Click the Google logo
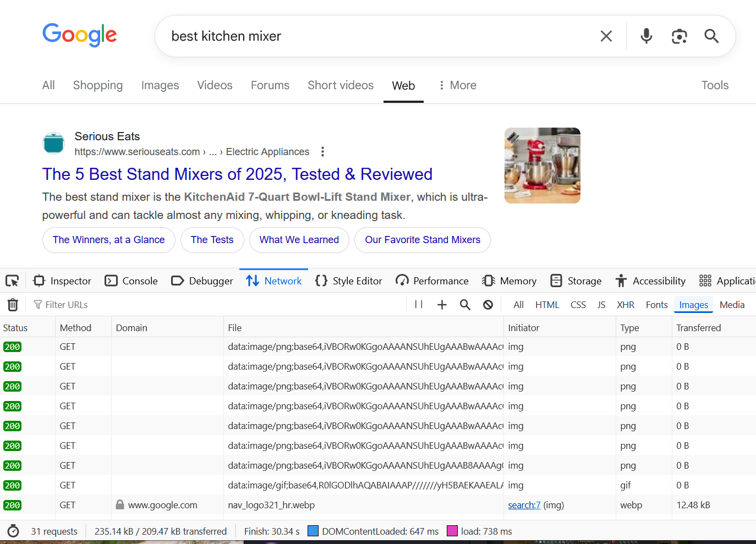The image size is (756, 544). tap(80, 35)
